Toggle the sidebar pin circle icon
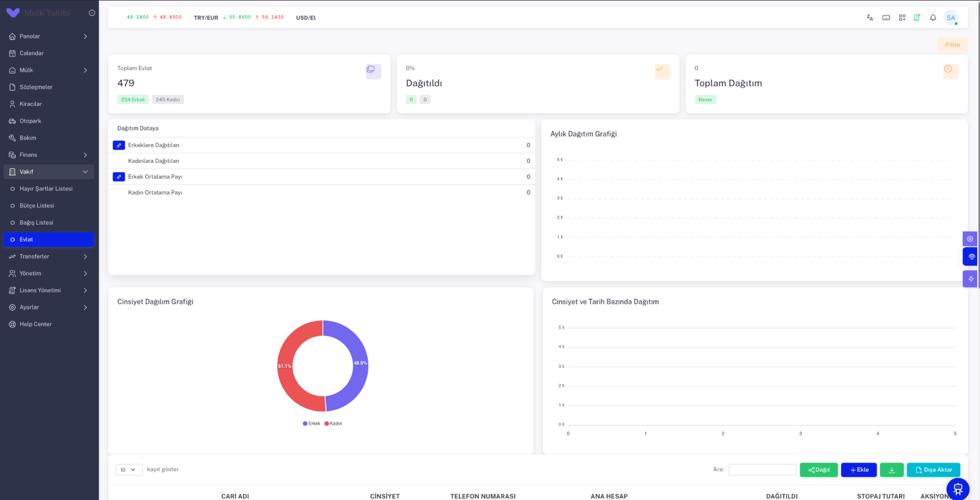The image size is (980, 500). pyautogui.click(x=92, y=13)
